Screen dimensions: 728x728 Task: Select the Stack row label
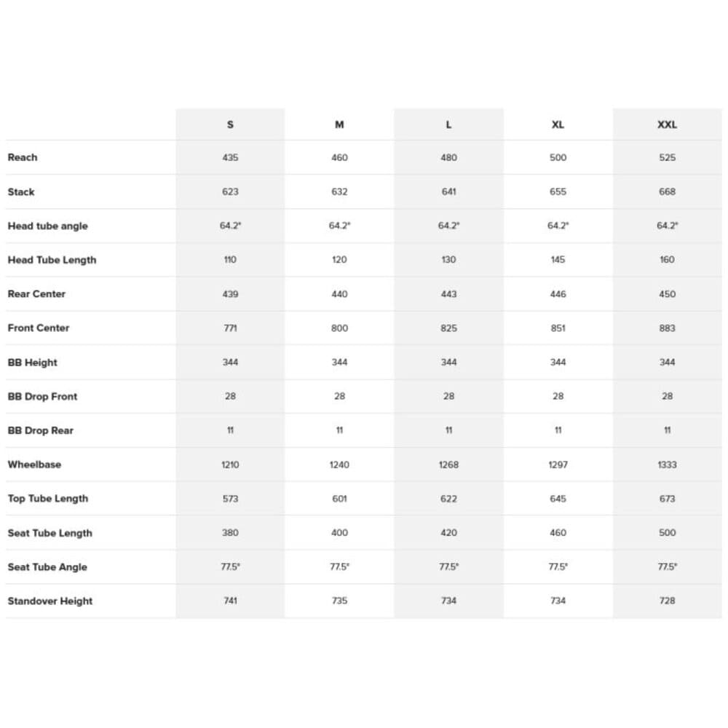(x=21, y=191)
